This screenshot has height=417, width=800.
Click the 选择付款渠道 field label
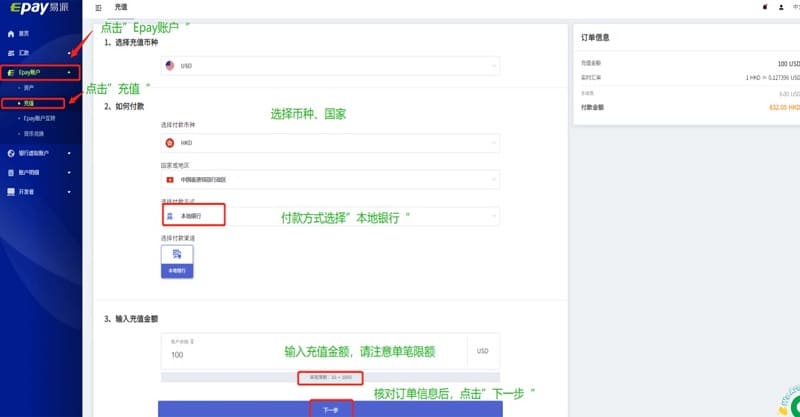[x=178, y=238]
